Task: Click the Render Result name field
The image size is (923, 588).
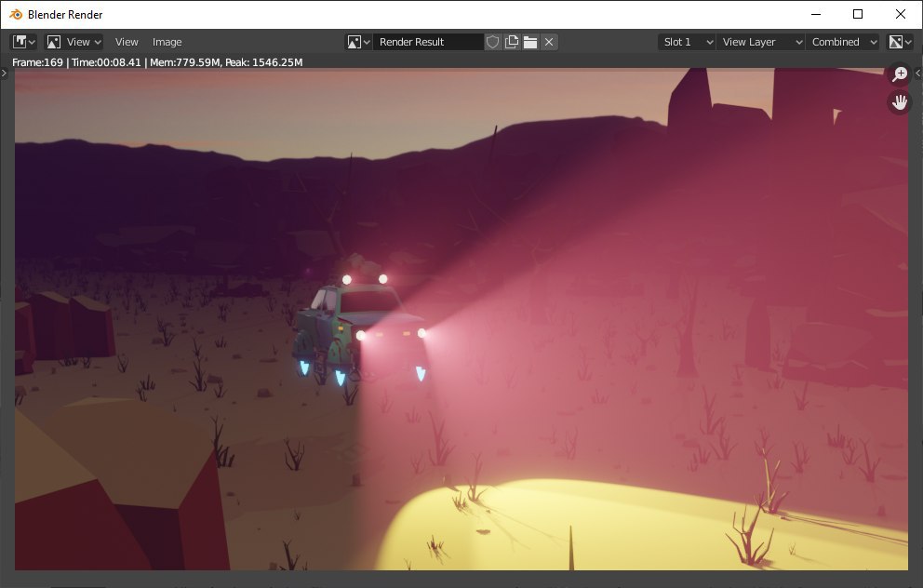Action: coord(428,42)
